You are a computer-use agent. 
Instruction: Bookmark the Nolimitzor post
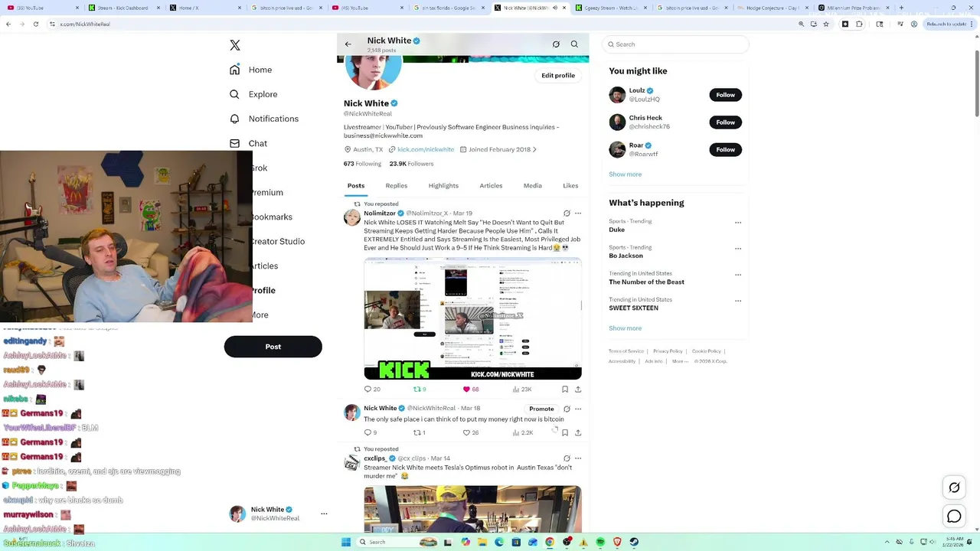(x=565, y=389)
